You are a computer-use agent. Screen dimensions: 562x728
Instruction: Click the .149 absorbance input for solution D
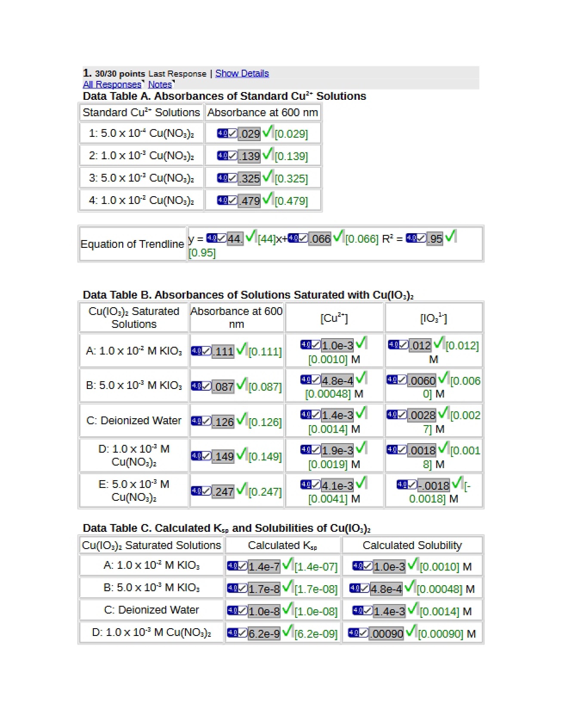223,456
